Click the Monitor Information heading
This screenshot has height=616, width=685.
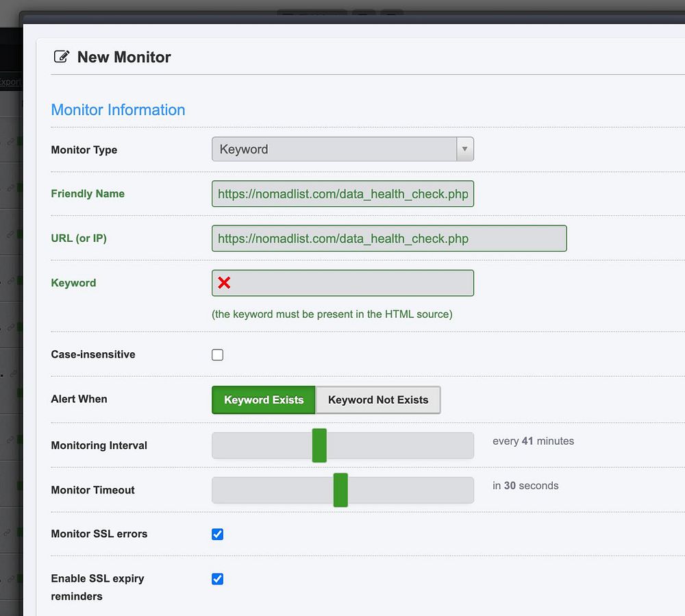point(118,110)
